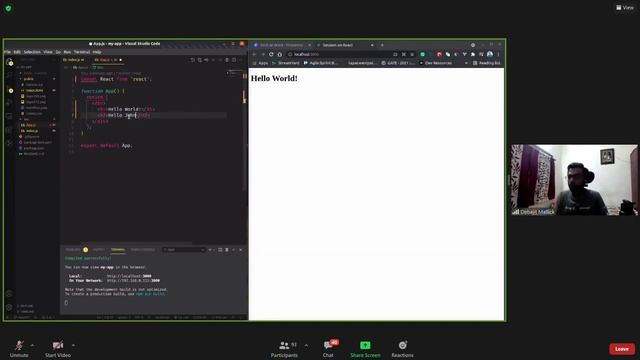Open the Zoom View options

click(625, 7)
